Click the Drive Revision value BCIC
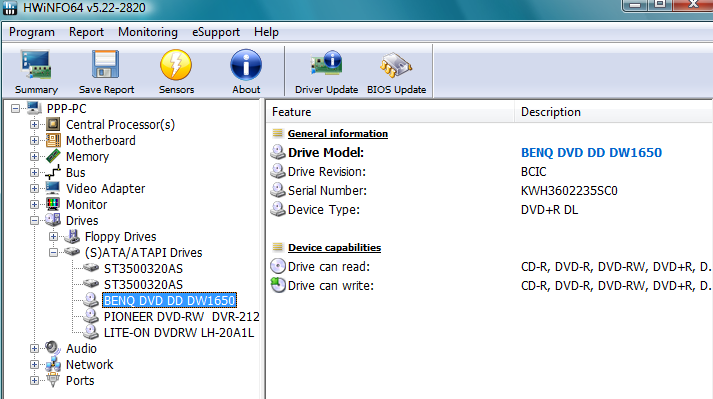 (533, 172)
